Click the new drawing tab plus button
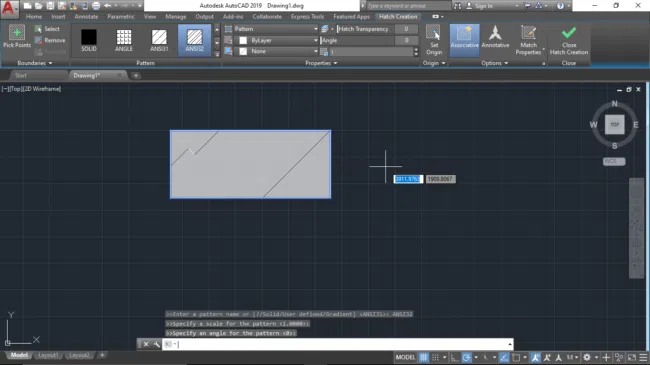650x365 pixels. tap(136, 75)
